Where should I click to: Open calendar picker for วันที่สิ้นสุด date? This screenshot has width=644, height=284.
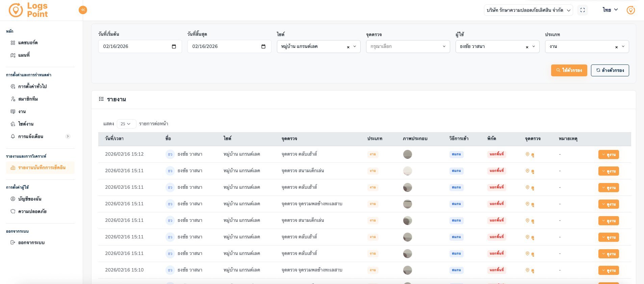[263, 47]
